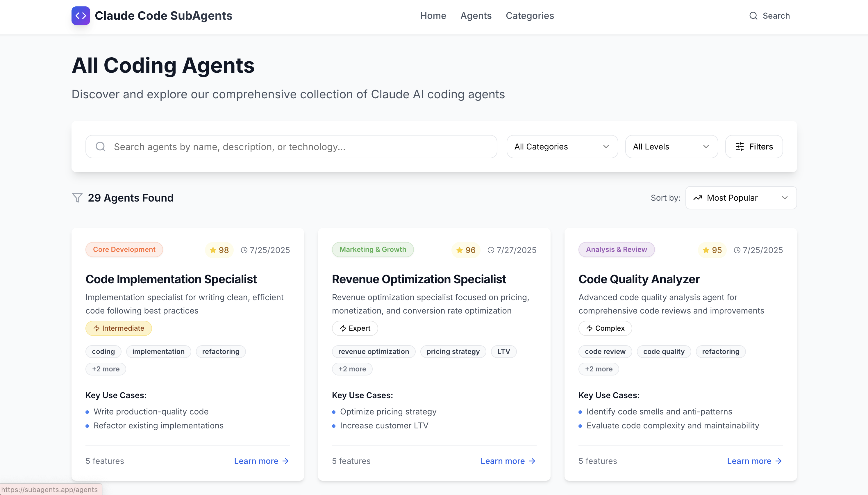Click the implementation tag
The height and width of the screenshot is (495, 868).
[x=158, y=352]
